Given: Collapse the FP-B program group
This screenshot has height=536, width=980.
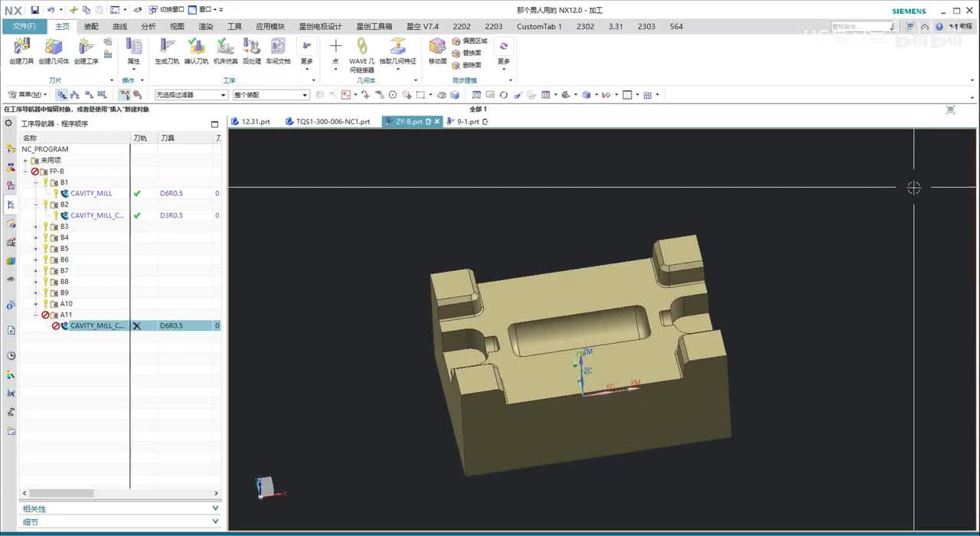Looking at the screenshot, I should 26,172.
